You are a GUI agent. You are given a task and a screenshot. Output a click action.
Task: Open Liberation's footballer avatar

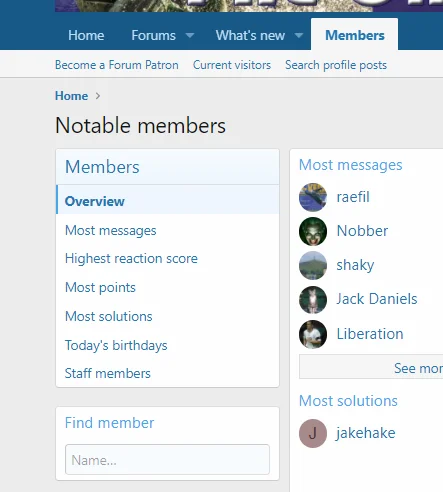point(313,334)
